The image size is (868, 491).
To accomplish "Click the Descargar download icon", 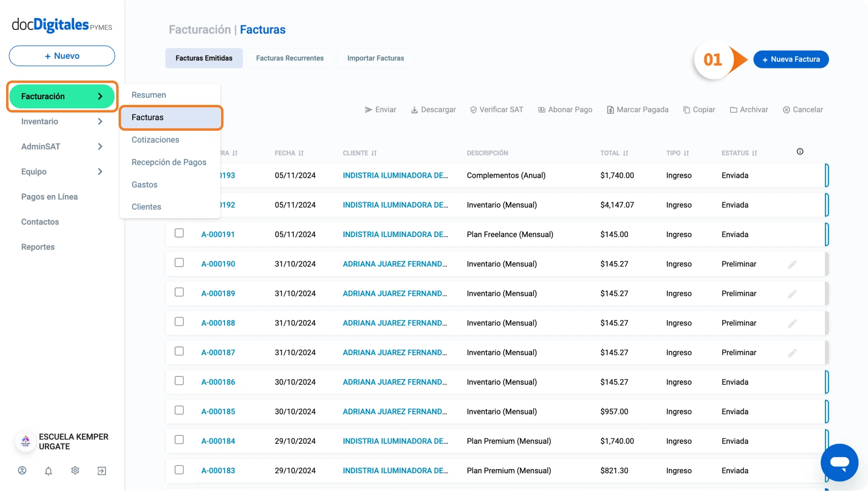I will (x=414, y=110).
